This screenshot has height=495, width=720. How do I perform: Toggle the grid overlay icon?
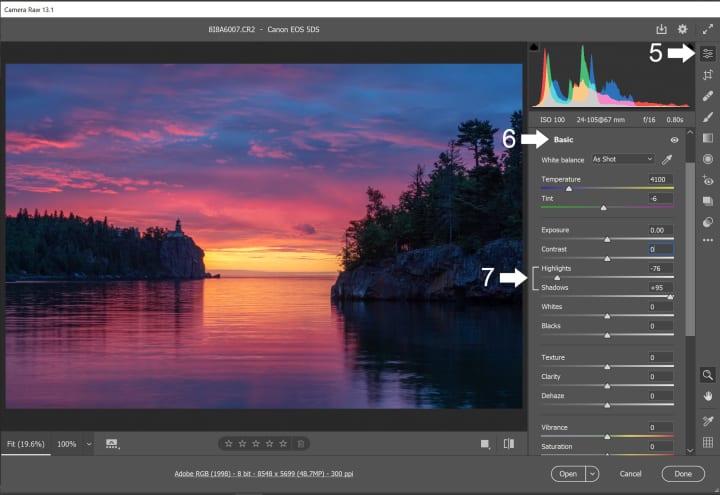(708, 442)
